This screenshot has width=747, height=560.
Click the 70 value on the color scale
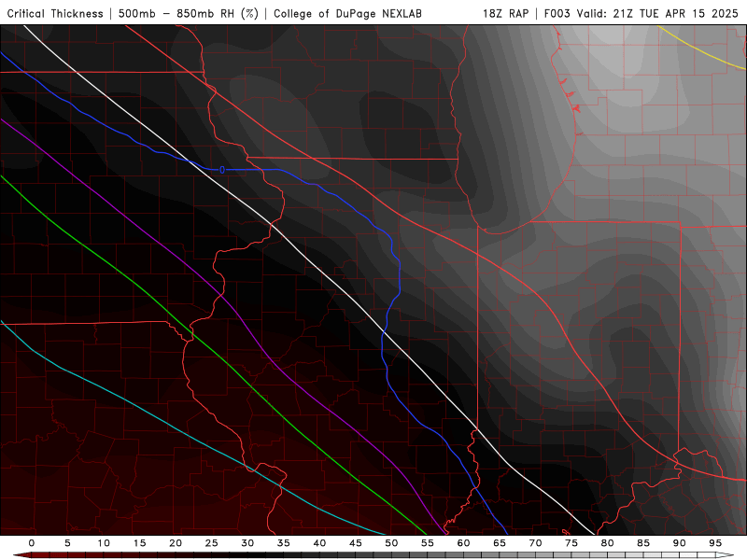[535, 543]
